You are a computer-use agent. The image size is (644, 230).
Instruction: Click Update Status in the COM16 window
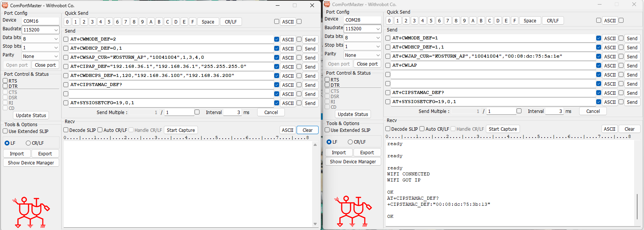(x=31, y=116)
